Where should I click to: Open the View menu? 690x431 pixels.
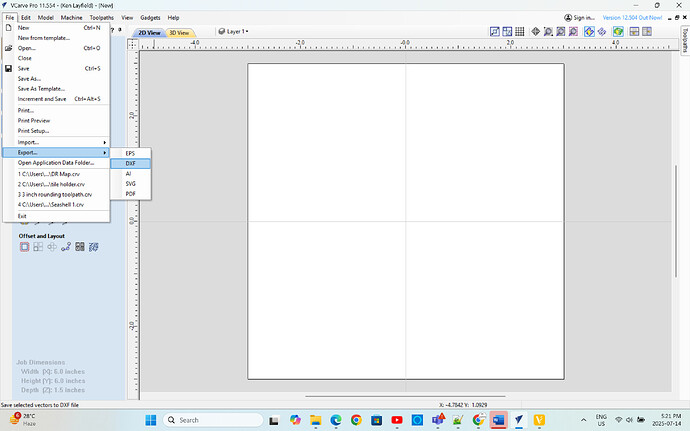[127, 18]
